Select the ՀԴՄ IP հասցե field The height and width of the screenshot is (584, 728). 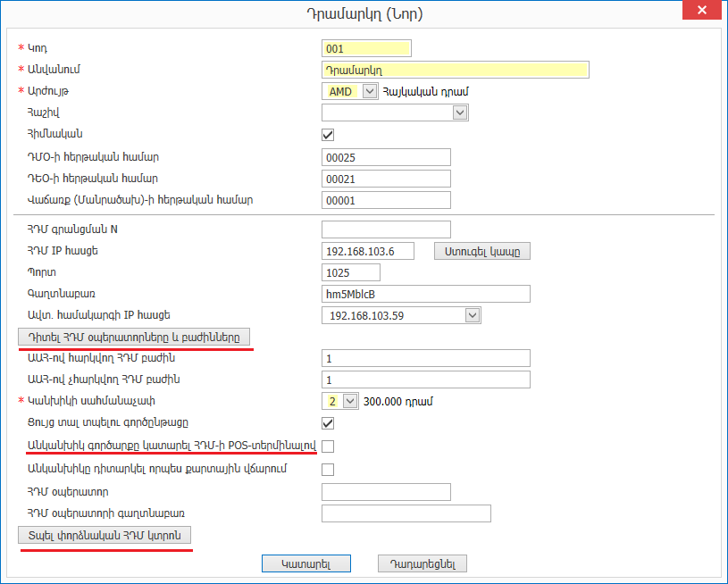click(367, 251)
